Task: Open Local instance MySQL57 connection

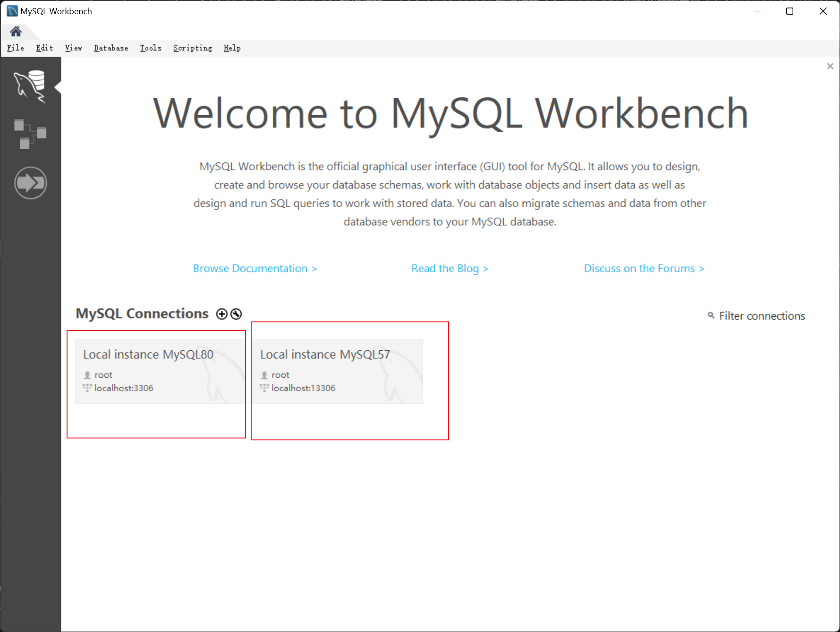Action: 337,371
